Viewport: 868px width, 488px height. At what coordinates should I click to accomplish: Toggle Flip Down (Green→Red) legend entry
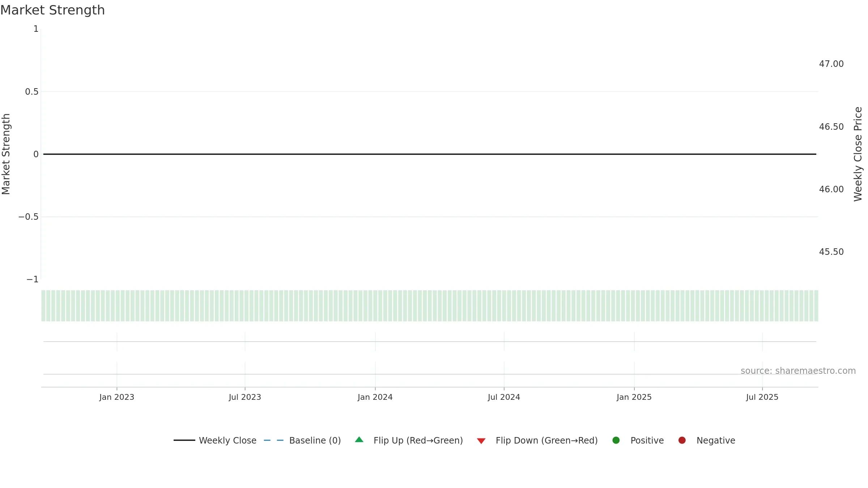(x=537, y=440)
